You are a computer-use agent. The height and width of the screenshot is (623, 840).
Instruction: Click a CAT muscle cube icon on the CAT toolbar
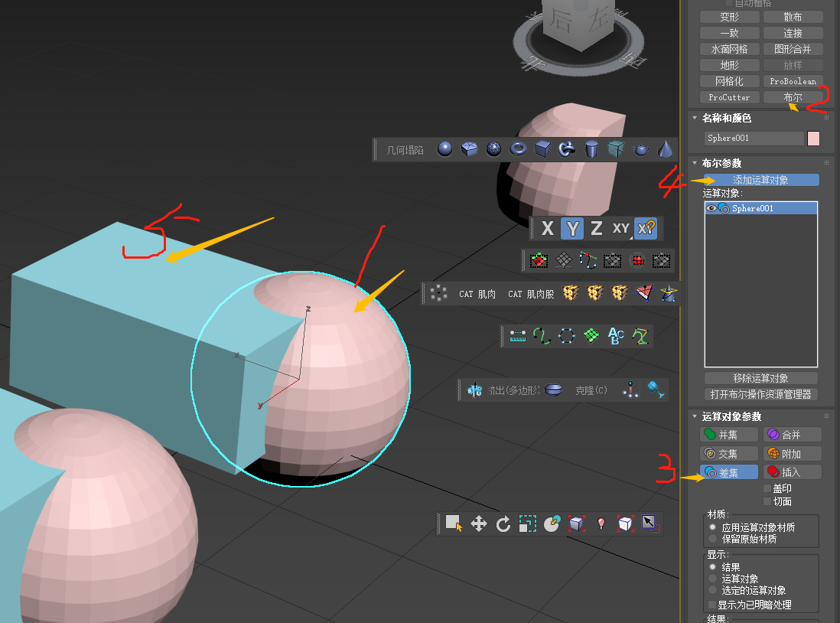tap(571, 294)
